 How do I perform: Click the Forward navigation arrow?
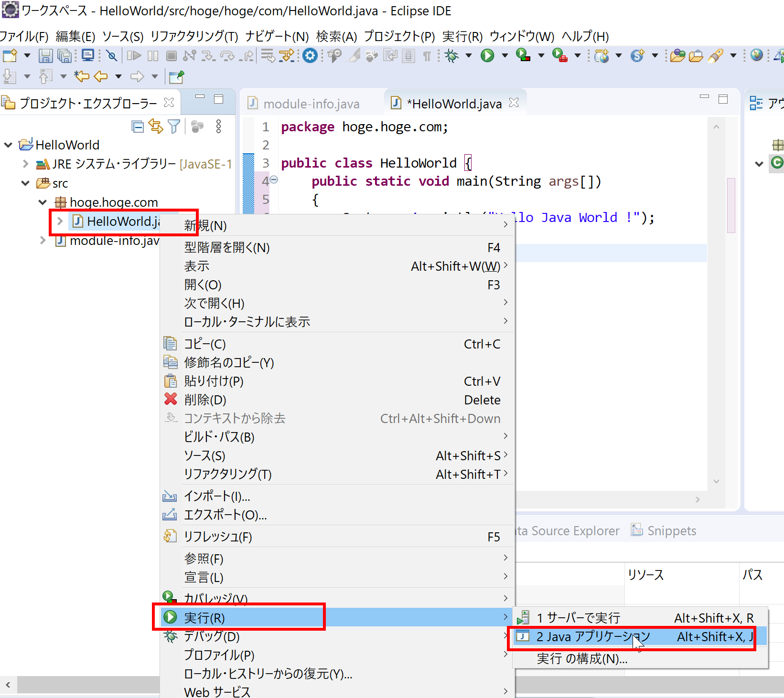coord(137,76)
